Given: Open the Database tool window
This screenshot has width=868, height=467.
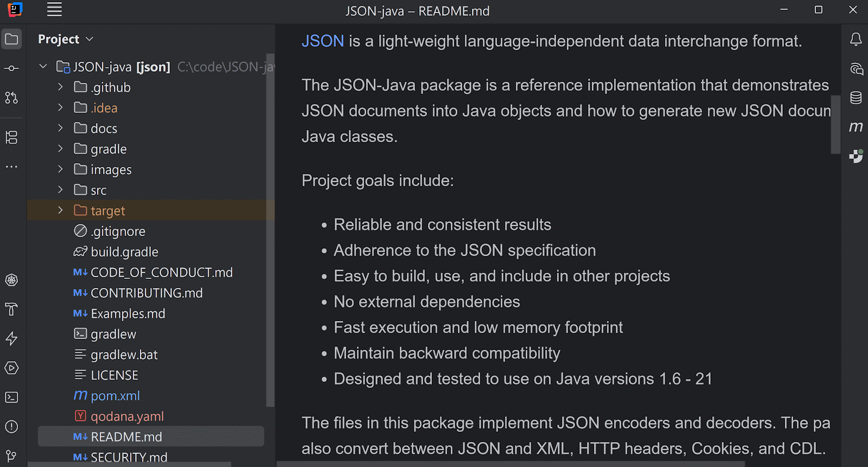Looking at the screenshot, I should pos(856,98).
